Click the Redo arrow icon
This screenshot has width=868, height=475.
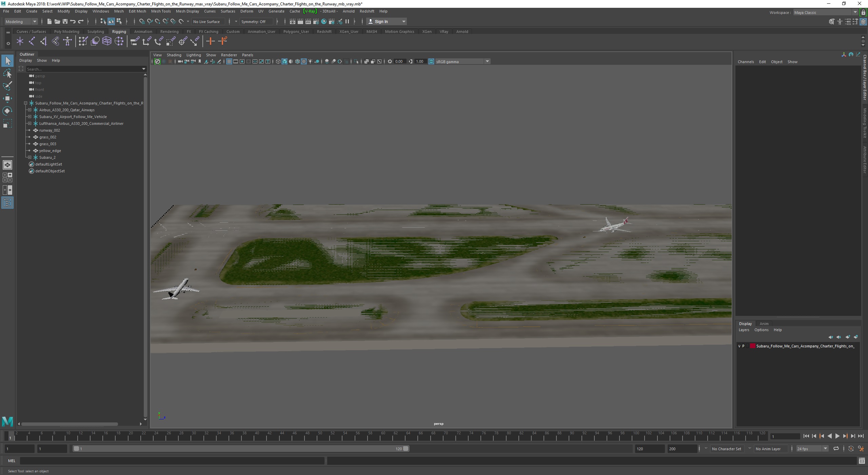pos(81,21)
